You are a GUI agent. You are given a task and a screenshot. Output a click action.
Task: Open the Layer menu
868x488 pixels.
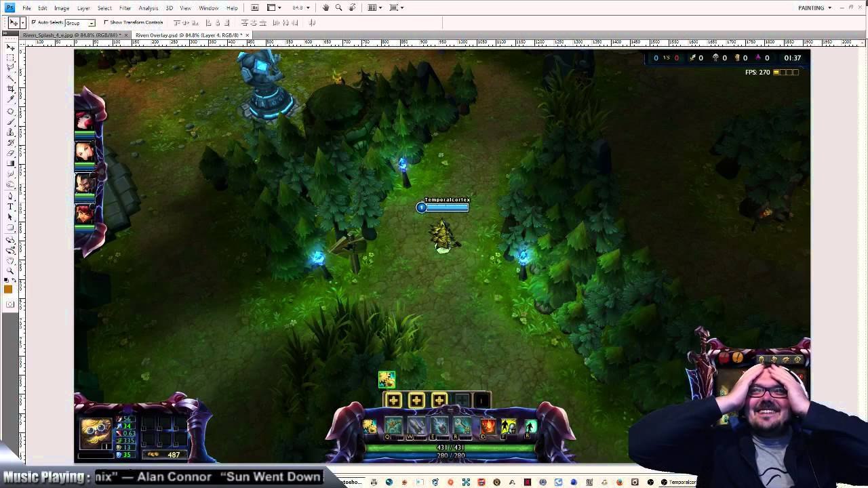tap(83, 7)
